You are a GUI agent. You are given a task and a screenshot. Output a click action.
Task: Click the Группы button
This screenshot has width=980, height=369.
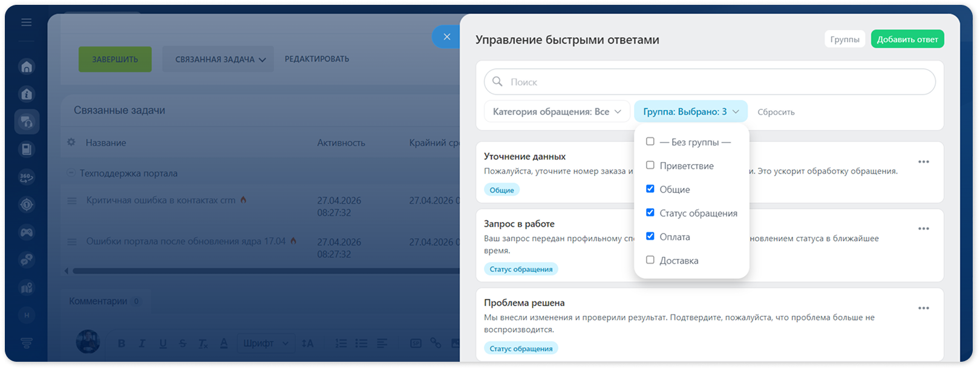[x=844, y=39]
